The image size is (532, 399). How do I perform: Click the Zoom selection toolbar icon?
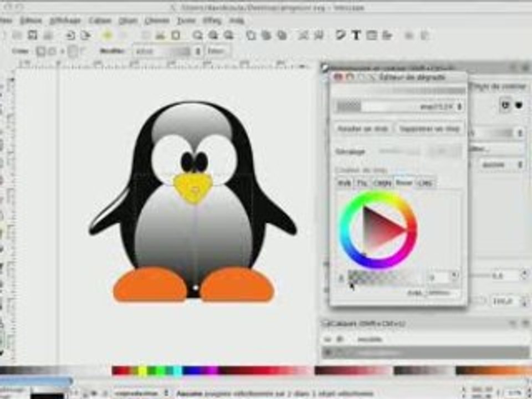pyautogui.click(x=198, y=35)
